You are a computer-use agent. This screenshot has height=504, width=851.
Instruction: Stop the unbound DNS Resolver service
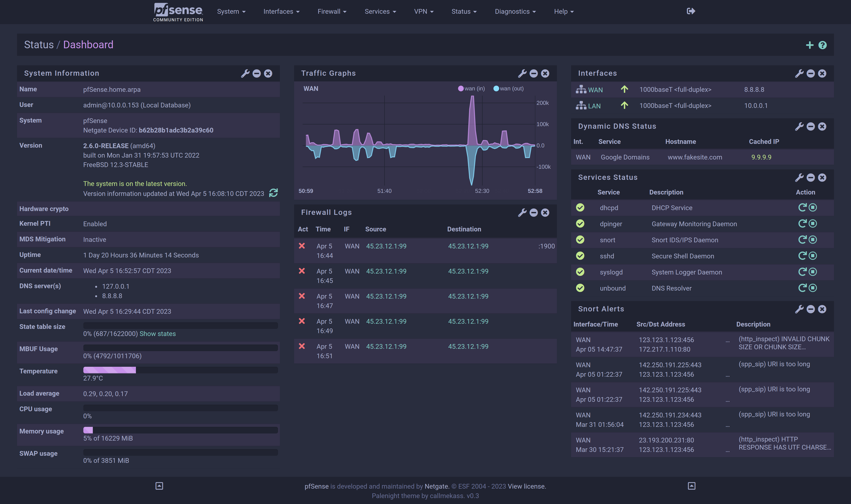pyautogui.click(x=813, y=288)
